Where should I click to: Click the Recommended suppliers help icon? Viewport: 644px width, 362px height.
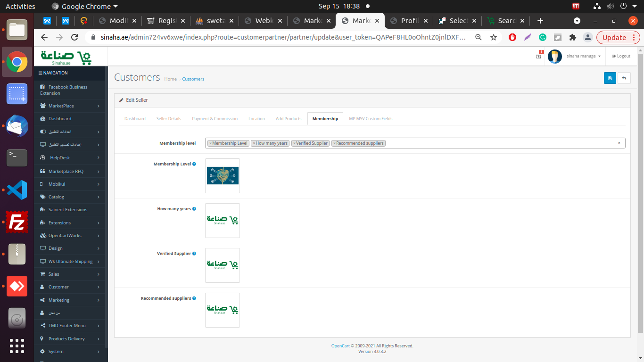pyautogui.click(x=194, y=298)
